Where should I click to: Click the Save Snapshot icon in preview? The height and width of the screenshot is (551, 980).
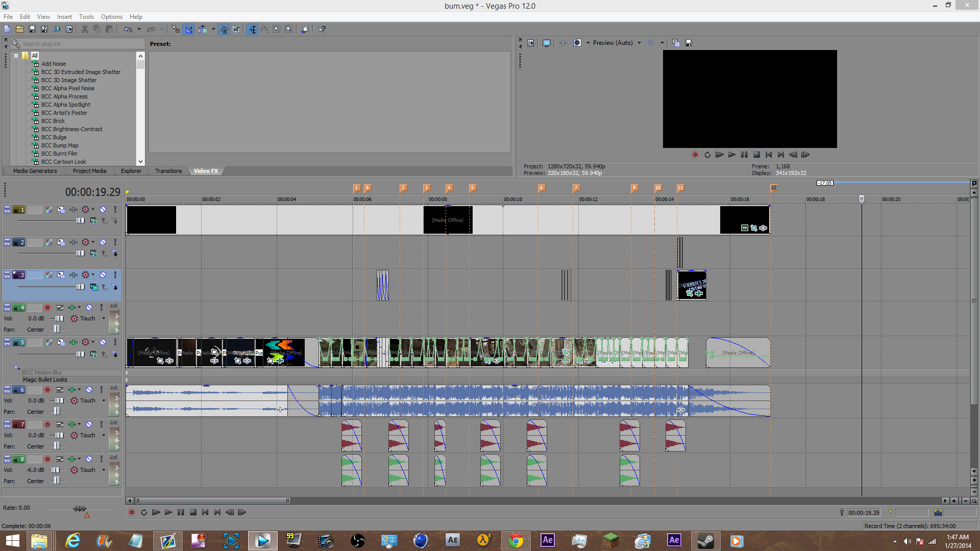[x=689, y=43]
